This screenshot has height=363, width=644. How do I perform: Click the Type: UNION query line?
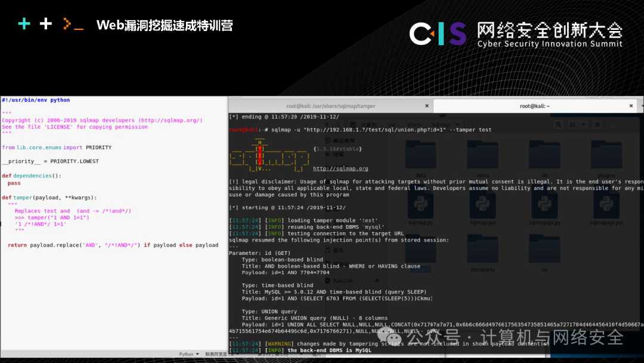coord(269,312)
